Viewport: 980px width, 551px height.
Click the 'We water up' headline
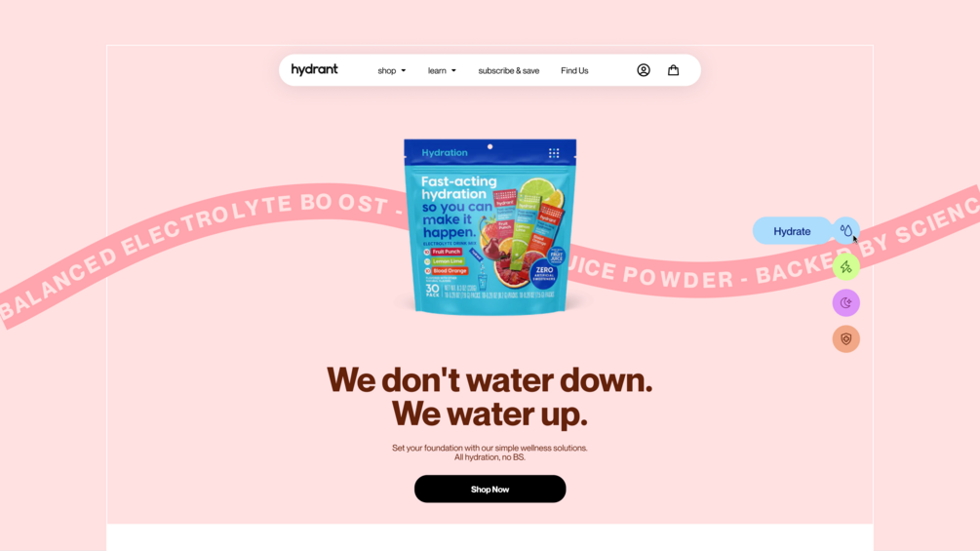tap(490, 413)
